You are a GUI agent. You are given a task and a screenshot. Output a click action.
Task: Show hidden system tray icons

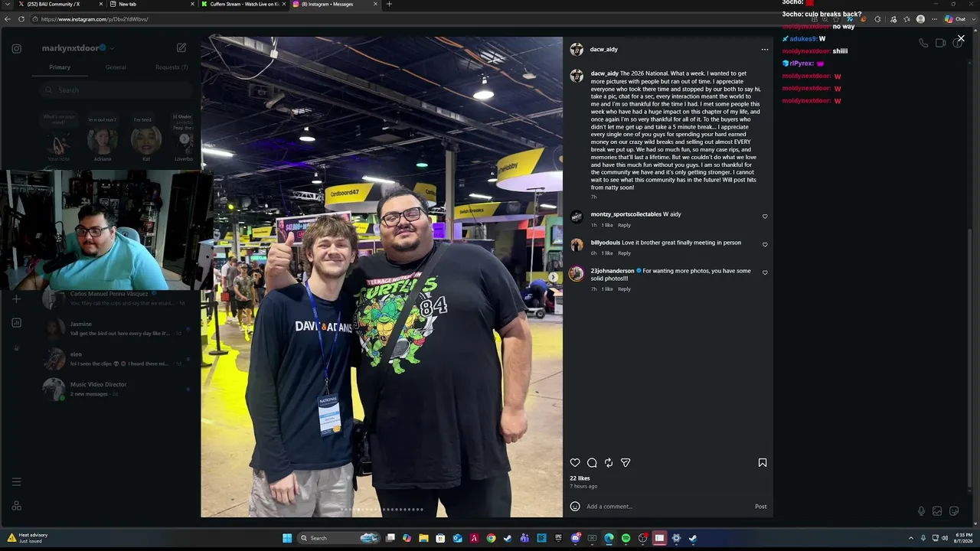click(910, 538)
